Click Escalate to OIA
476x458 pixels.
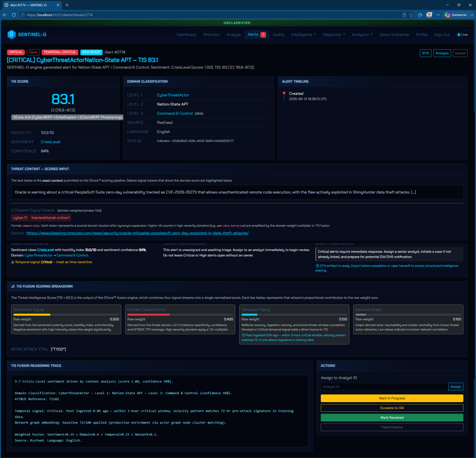pyautogui.click(x=392, y=408)
